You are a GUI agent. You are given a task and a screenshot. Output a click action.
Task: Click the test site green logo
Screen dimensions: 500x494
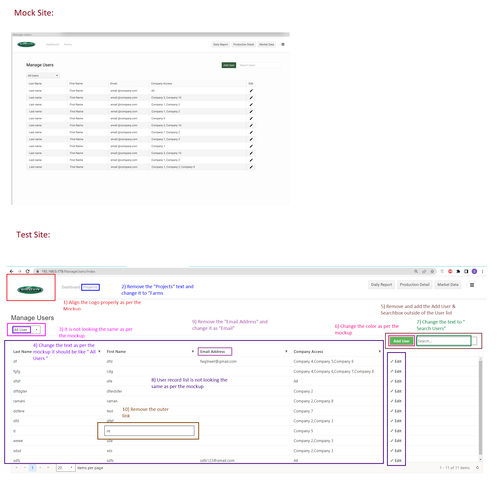click(x=30, y=290)
